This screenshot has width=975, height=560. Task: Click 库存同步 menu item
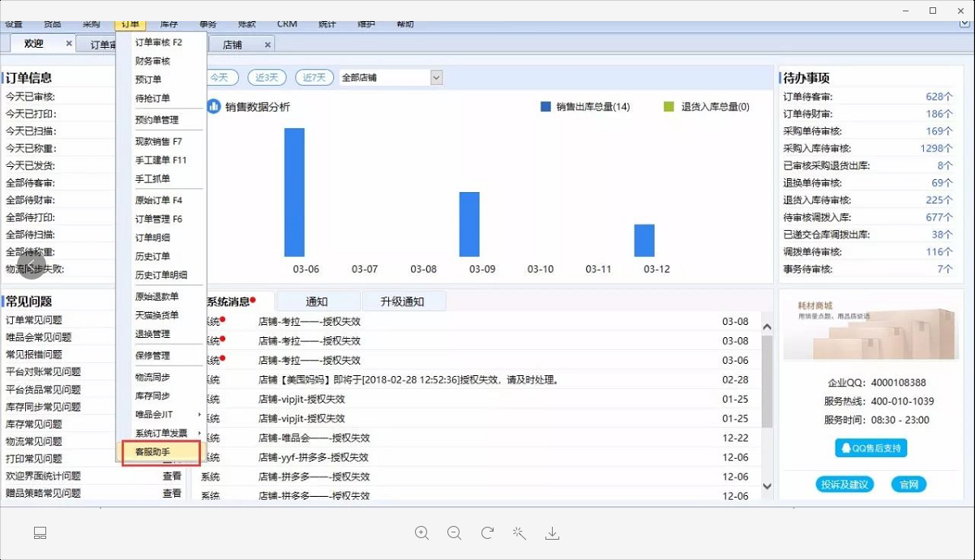pyautogui.click(x=152, y=395)
